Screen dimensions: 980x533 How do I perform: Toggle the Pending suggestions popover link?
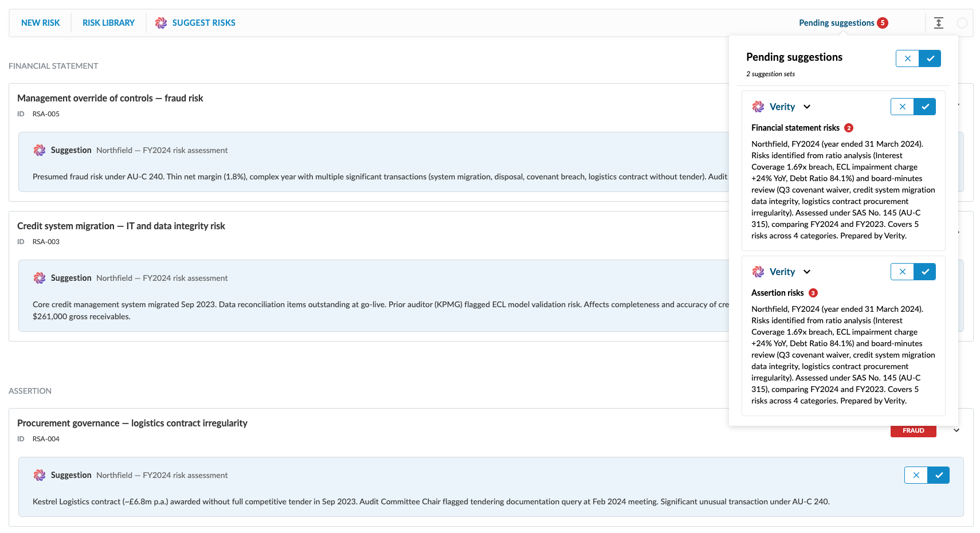(x=837, y=23)
